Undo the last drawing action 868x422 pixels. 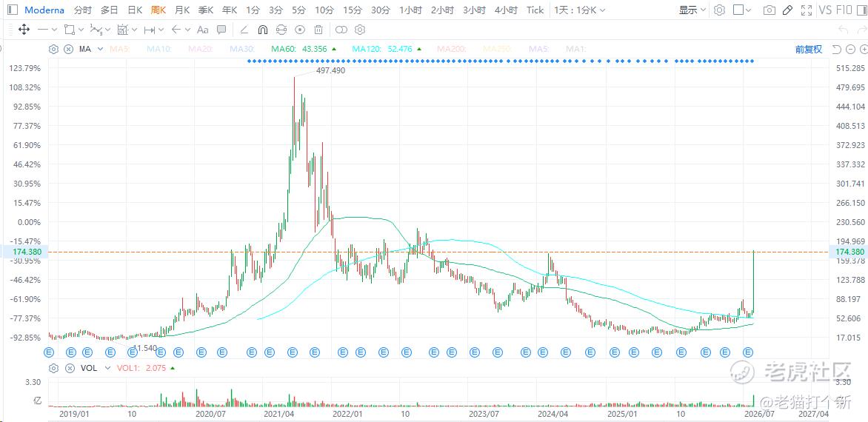pos(844,30)
